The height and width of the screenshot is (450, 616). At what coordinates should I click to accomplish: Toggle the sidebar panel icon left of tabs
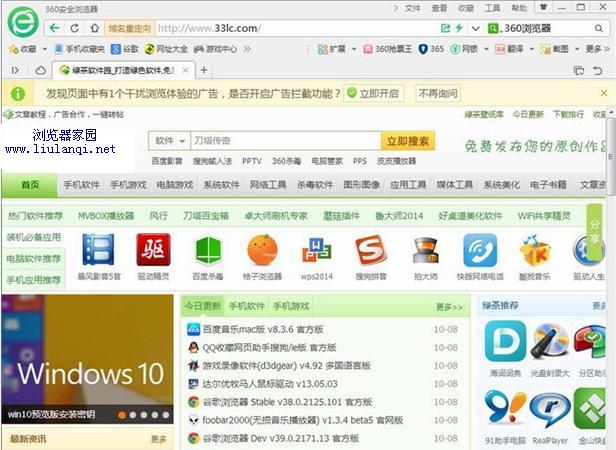(15, 70)
